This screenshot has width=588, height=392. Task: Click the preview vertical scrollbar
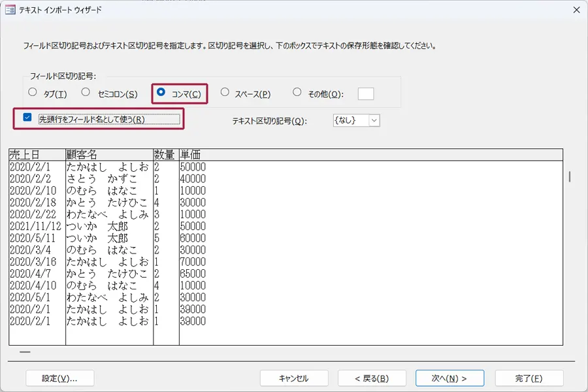click(569, 177)
